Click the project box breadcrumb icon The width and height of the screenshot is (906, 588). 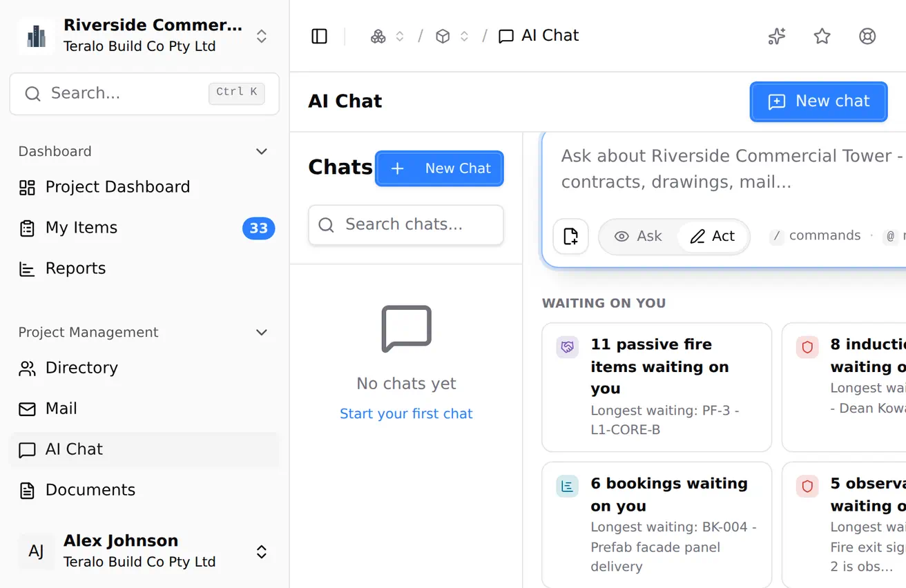[x=443, y=36]
